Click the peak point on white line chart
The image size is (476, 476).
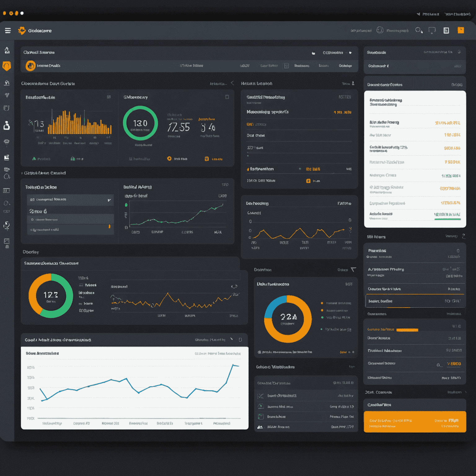click(233, 365)
